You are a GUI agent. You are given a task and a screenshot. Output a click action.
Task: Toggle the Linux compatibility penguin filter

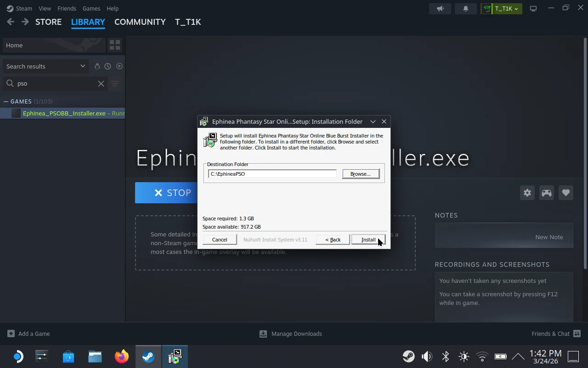97,66
